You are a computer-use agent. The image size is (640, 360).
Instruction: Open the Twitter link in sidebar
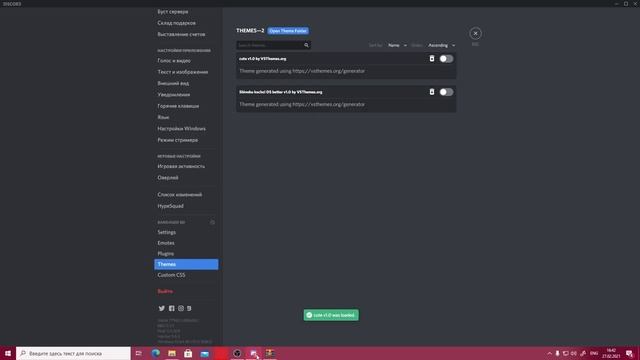(x=162, y=309)
